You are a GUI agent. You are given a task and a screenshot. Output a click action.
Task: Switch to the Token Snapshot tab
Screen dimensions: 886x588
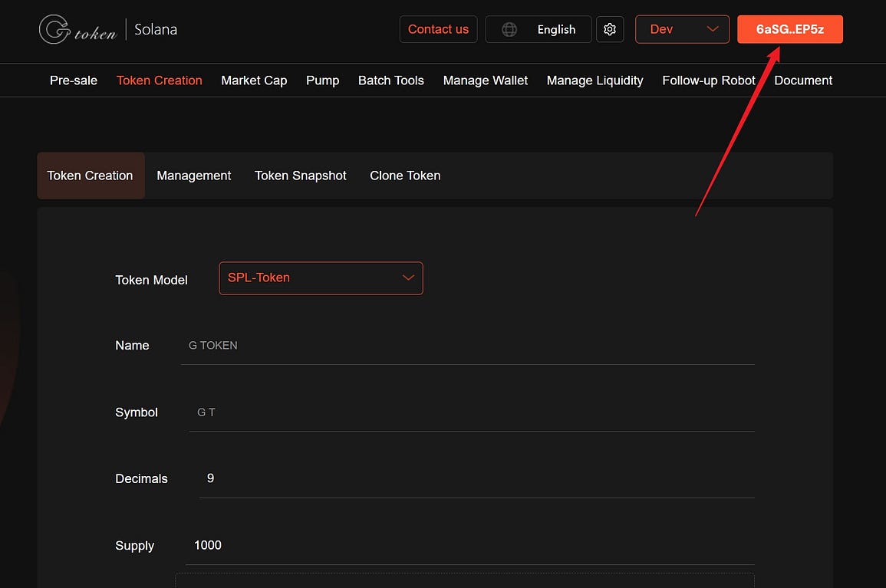point(300,176)
